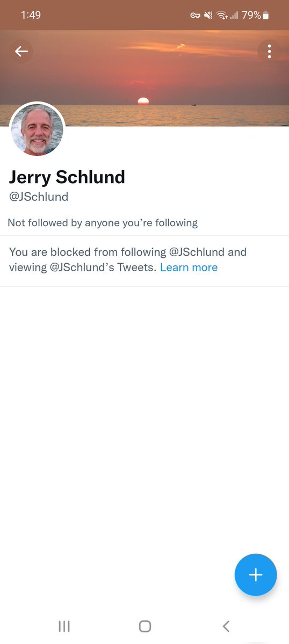The width and height of the screenshot is (289, 644).
Task: Tap the muted sound status icon
Action: (x=208, y=16)
